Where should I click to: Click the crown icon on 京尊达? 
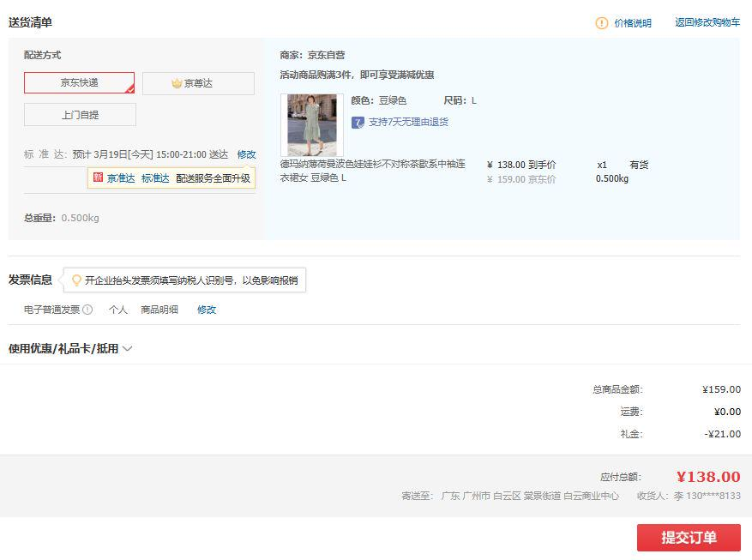pos(177,83)
